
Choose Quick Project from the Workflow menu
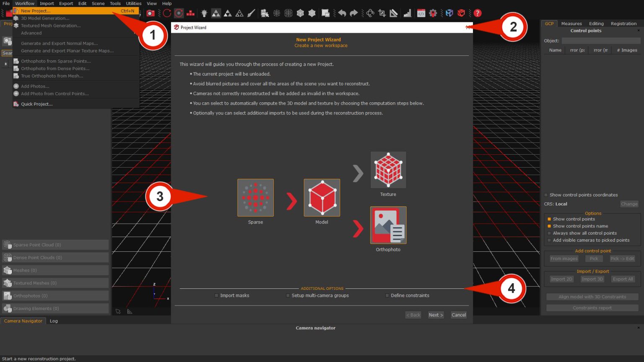(x=37, y=104)
